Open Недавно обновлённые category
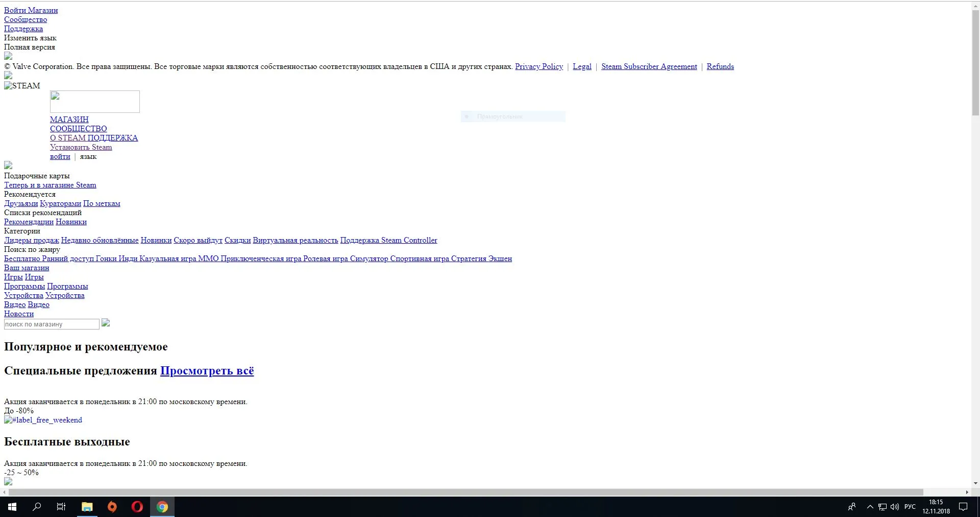 coord(100,240)
